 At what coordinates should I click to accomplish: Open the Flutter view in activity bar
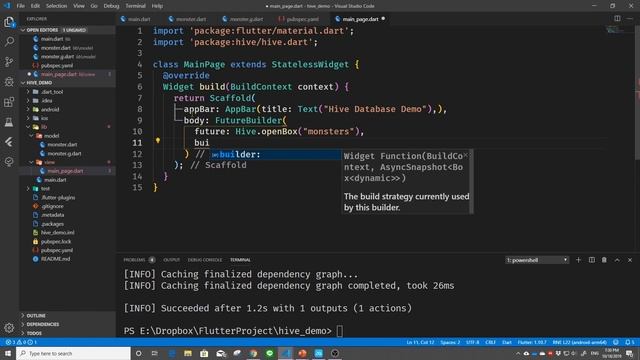point(9,142)
